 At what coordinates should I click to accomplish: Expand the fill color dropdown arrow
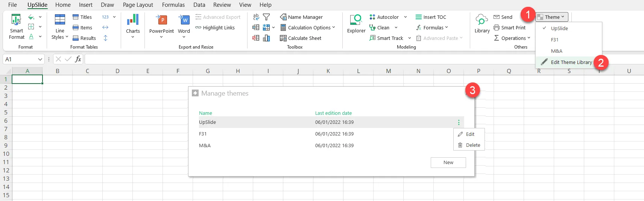coord(40,17)
